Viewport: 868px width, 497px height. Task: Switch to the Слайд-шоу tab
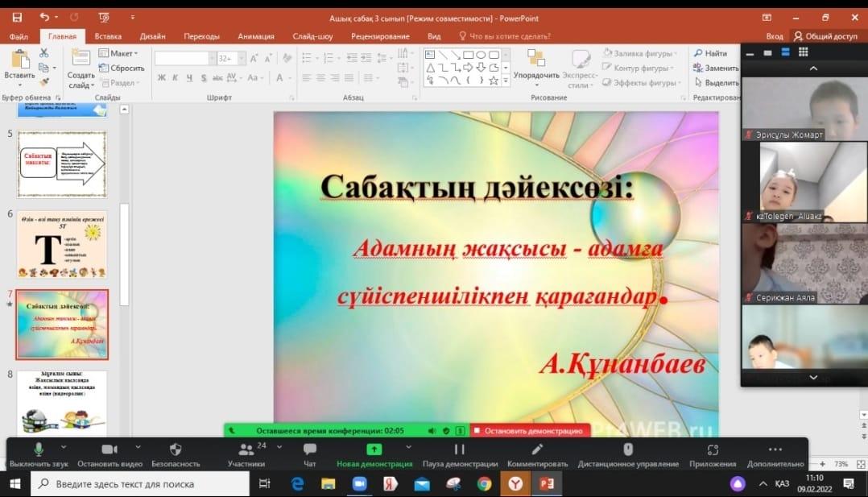312,36
